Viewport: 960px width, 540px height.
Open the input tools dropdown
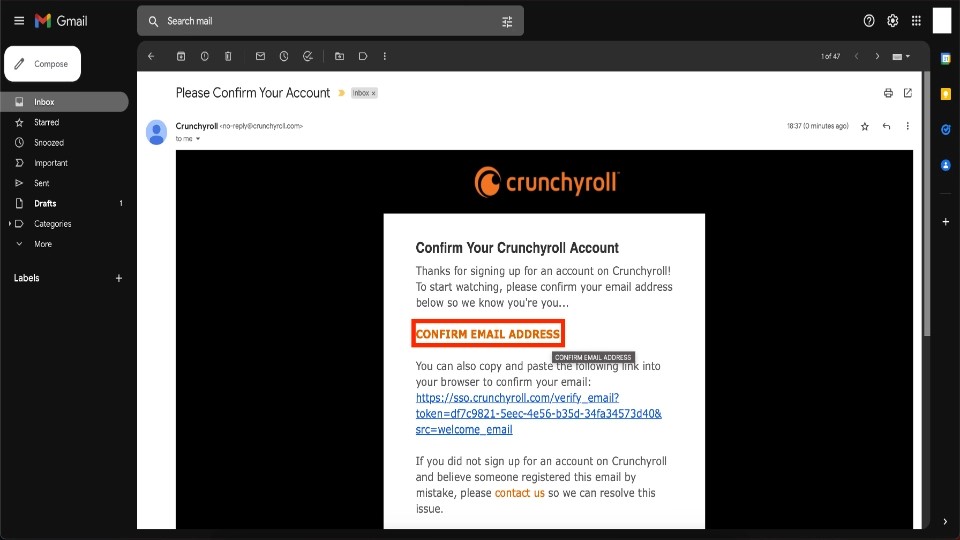[x=901, y=56]
